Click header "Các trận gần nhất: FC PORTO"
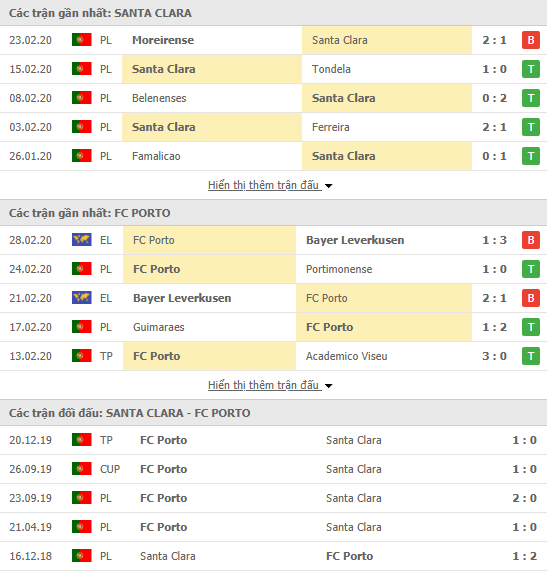The image size is (547, 573). [x=90, y=213]
